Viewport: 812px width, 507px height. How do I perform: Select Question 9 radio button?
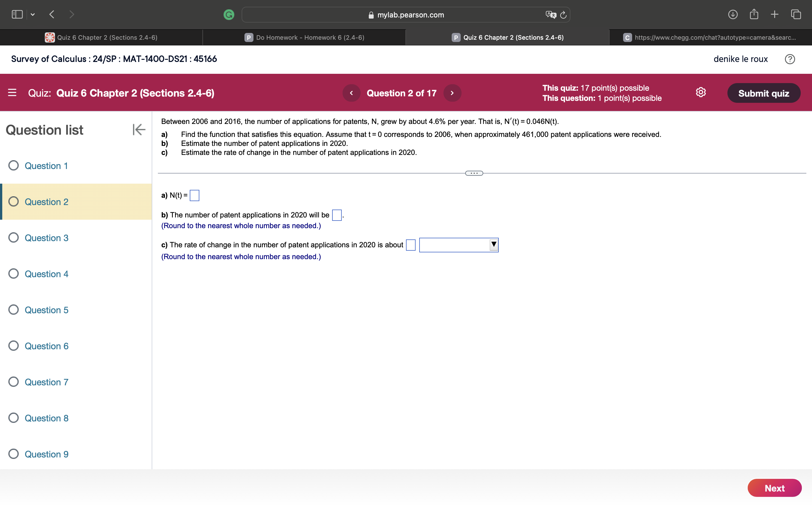(14, 454)
